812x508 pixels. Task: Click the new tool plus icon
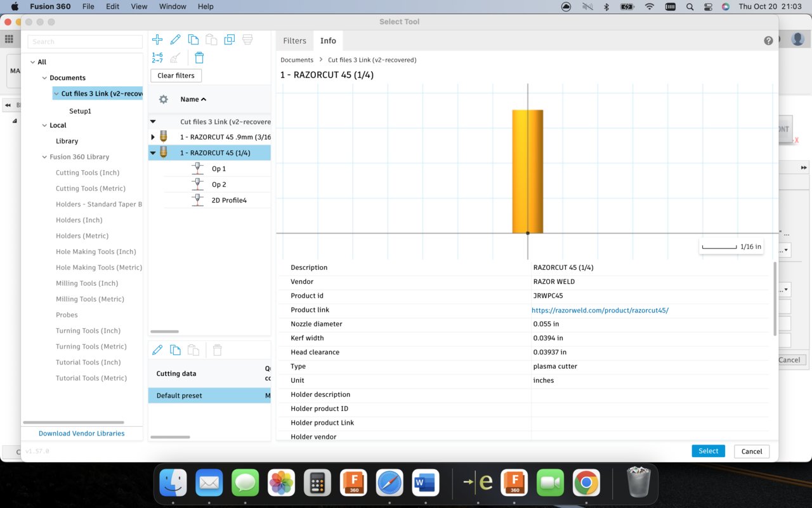157,40
